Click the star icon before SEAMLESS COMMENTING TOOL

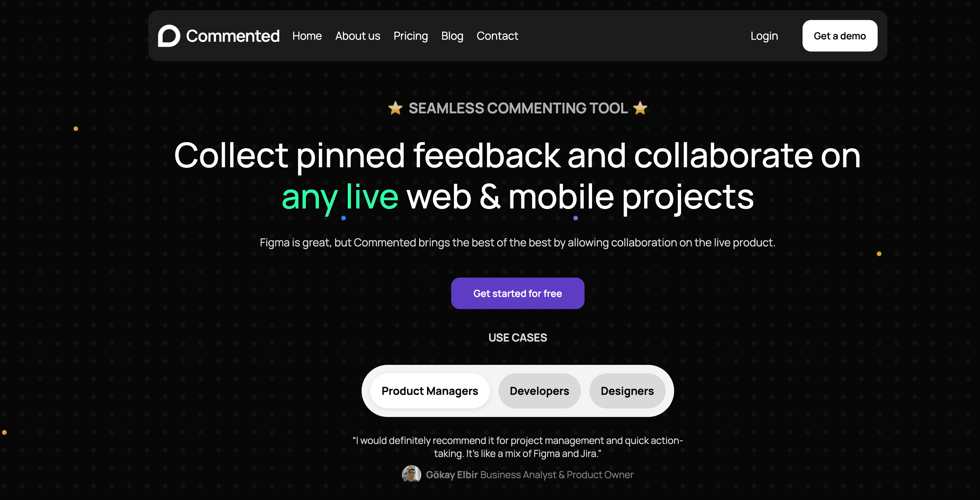395,108
